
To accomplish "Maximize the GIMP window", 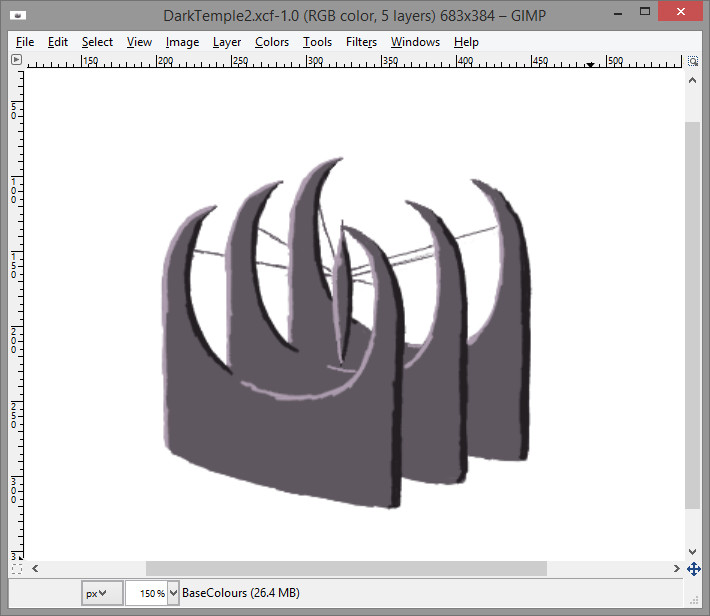I will (645, 12).
